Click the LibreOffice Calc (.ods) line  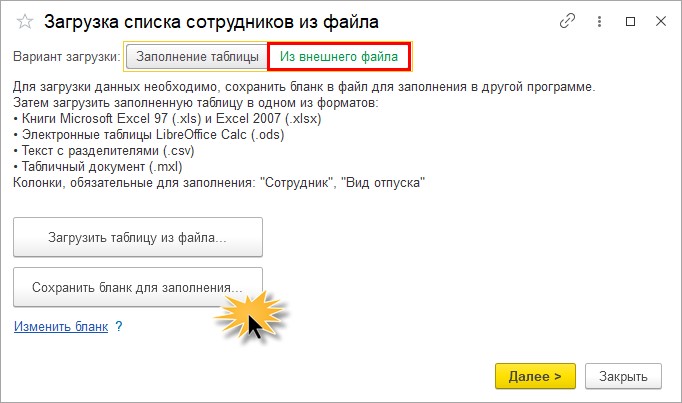(148, 134)
